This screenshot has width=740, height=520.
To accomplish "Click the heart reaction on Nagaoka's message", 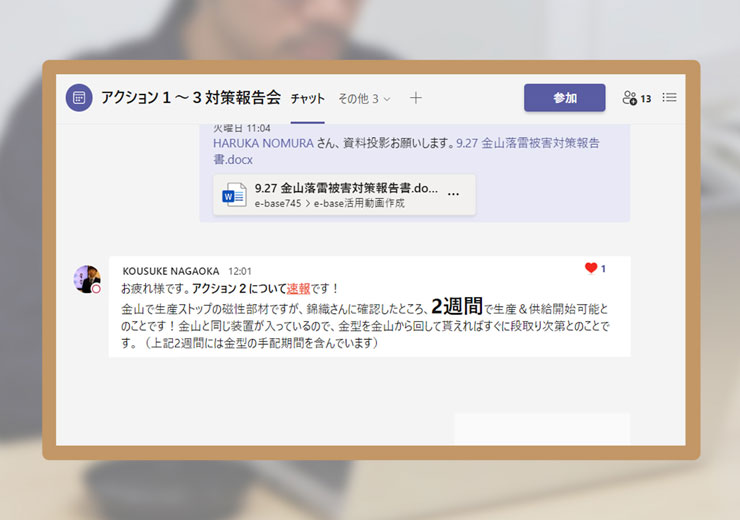I will [591, 268].
